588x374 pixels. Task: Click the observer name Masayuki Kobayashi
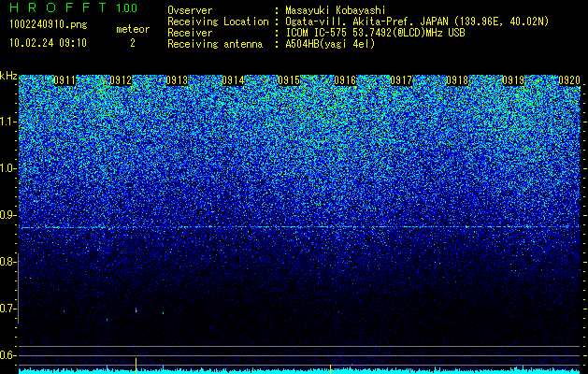(336, 10)
